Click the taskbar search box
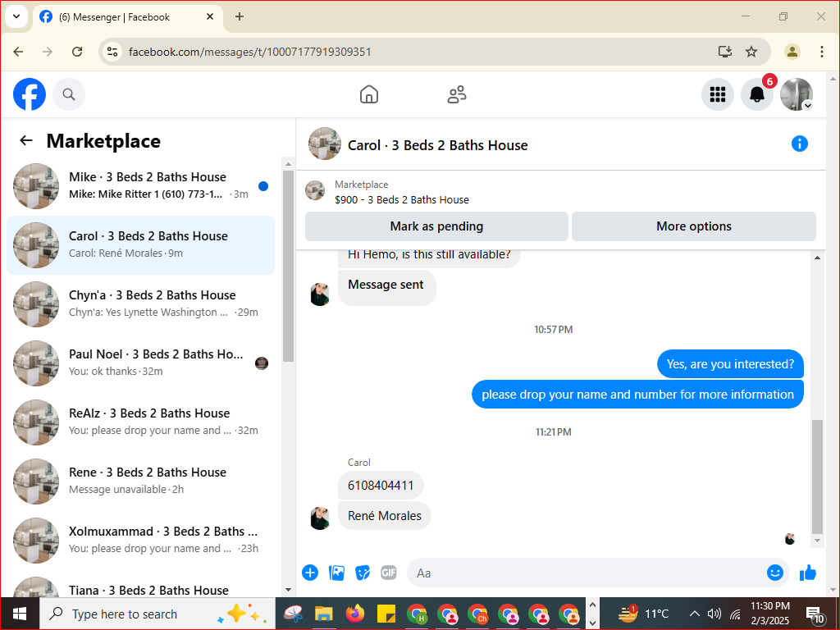Screen dimensions: 840x630 [157, 614]
